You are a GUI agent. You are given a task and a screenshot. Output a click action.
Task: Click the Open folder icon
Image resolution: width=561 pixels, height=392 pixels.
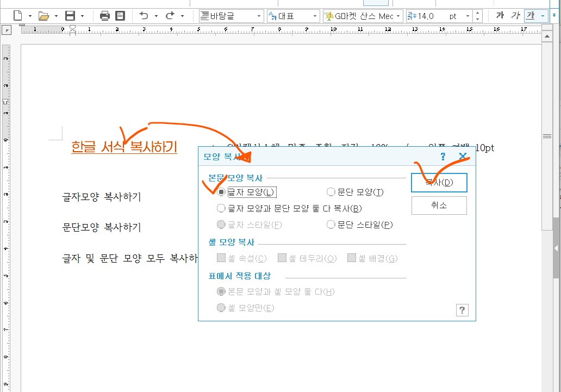click(x=43, y=16)
